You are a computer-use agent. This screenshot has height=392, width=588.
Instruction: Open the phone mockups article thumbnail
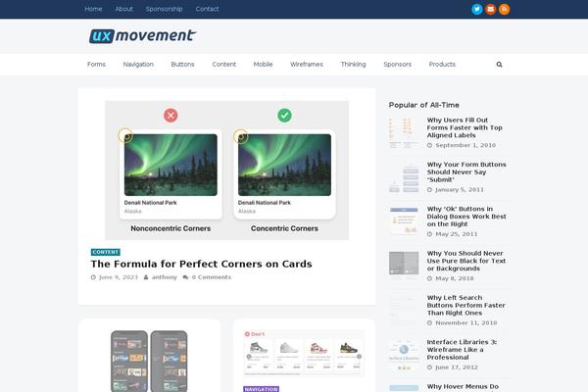point(149,361)
